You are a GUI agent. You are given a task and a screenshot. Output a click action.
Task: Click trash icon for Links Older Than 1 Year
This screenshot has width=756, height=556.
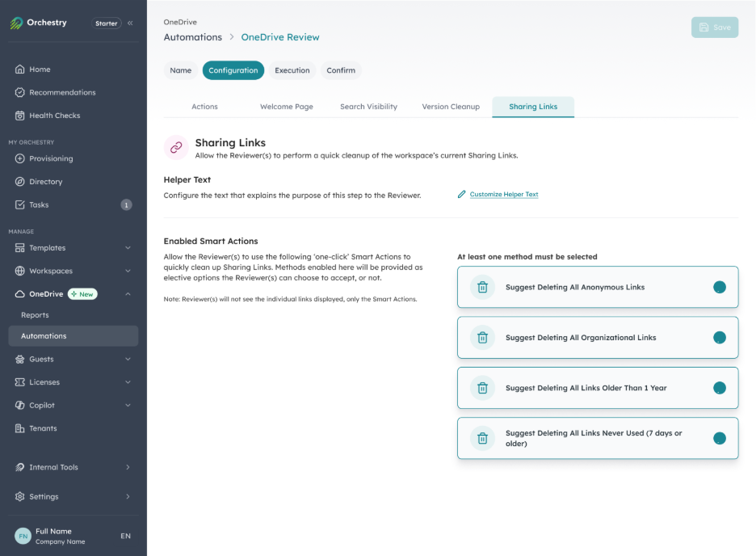pos(482,388)
